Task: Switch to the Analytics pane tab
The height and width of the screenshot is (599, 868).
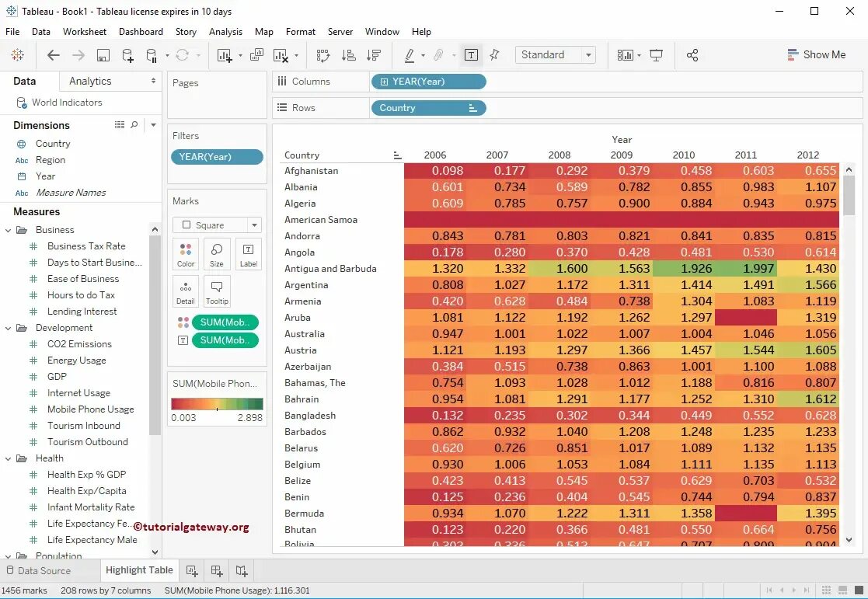Action: point(90,81)
